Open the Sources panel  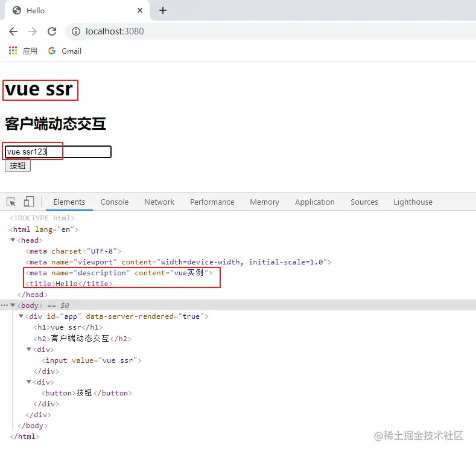(x=364, y=202)
